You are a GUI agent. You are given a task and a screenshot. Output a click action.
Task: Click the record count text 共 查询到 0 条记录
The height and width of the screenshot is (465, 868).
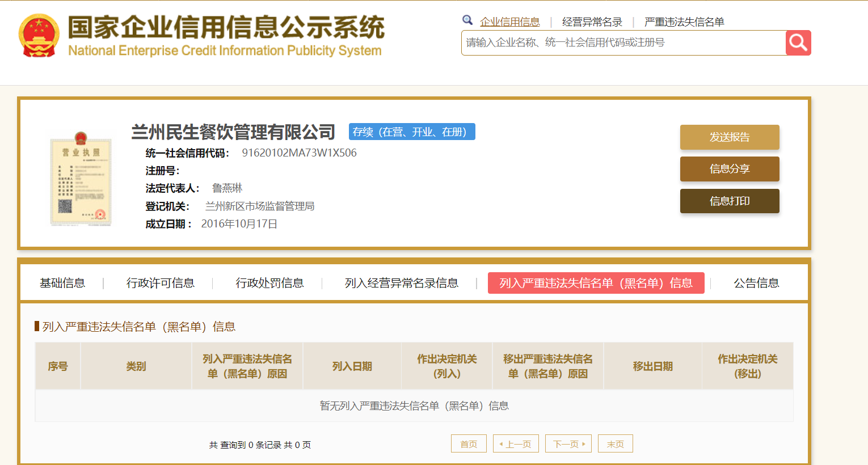click(x=245, y=445)
